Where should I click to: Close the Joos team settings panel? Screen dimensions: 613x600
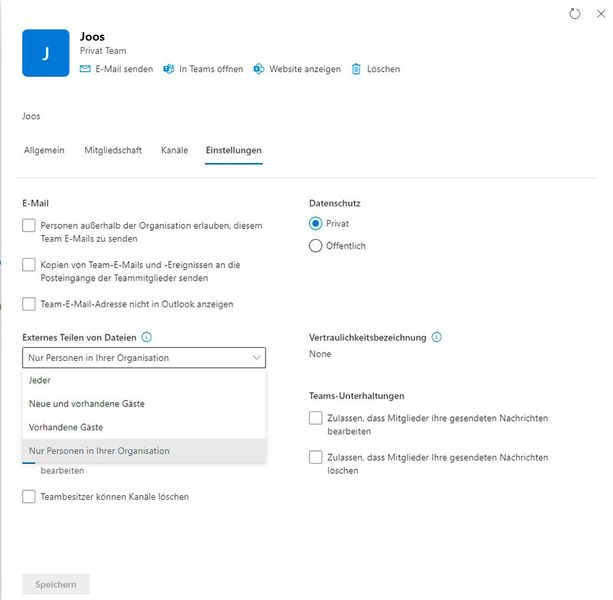(601, 14)
